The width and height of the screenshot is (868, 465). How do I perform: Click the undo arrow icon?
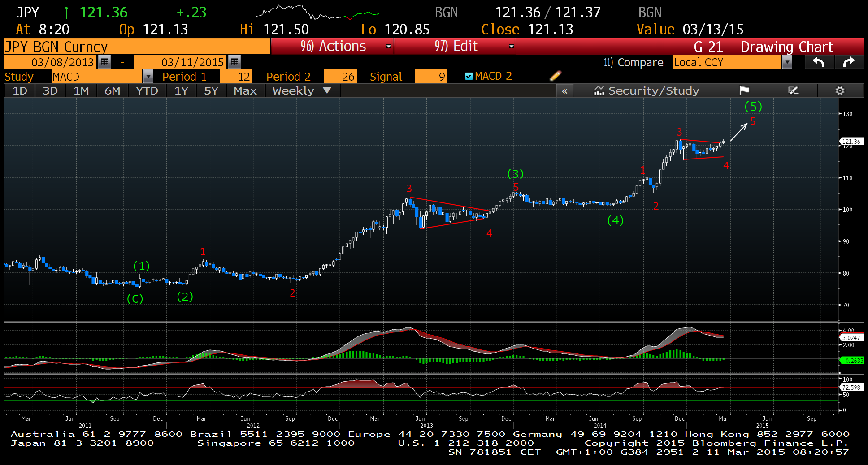click(x=819, y=62)
